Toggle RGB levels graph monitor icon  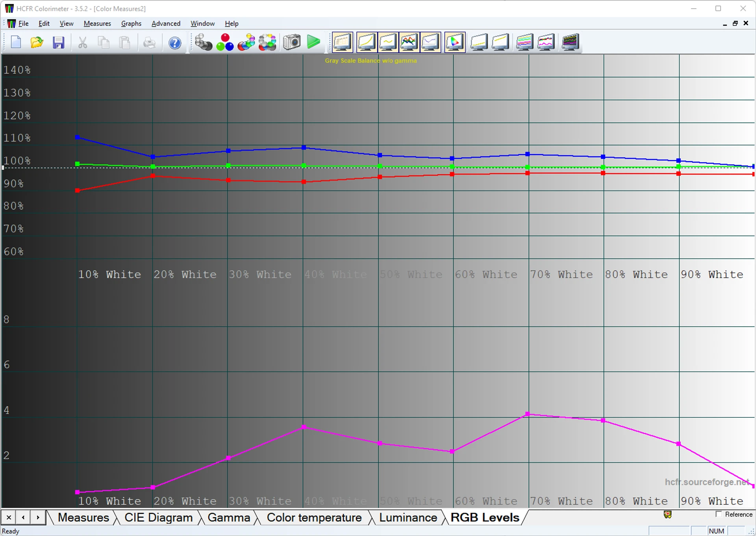tap(409, 42)
